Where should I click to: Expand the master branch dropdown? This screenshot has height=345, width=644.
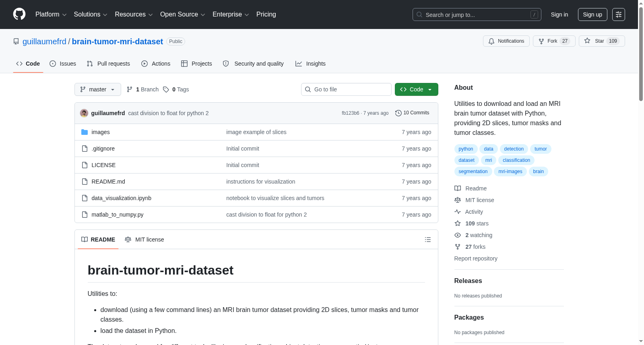(x=98, y=89)
